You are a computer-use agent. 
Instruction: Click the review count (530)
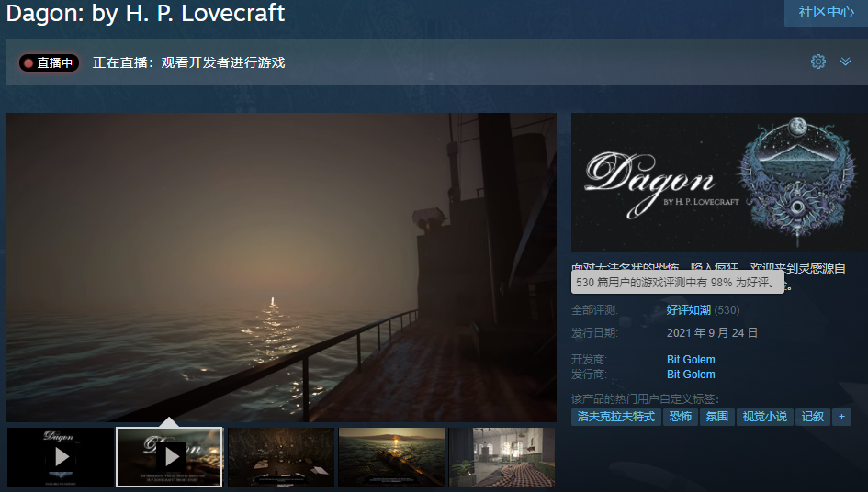pyautogui.click(x=727, y=310)
